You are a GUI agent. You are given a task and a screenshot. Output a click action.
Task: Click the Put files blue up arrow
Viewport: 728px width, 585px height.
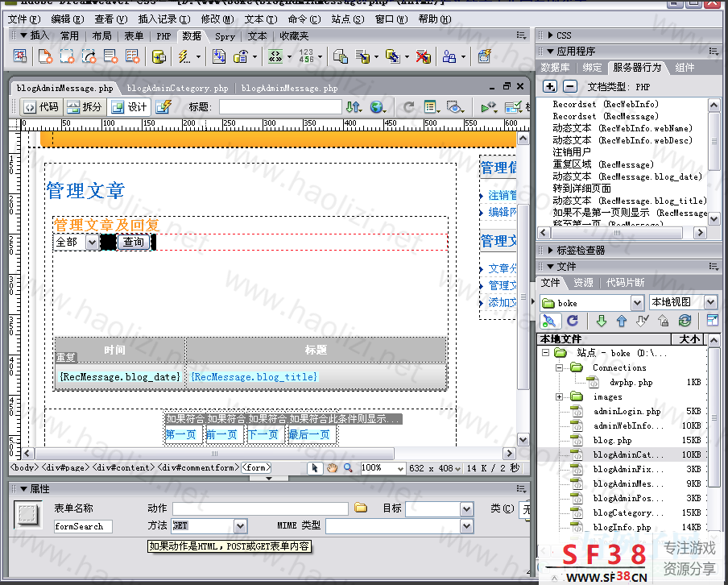[x=622, y=321]
